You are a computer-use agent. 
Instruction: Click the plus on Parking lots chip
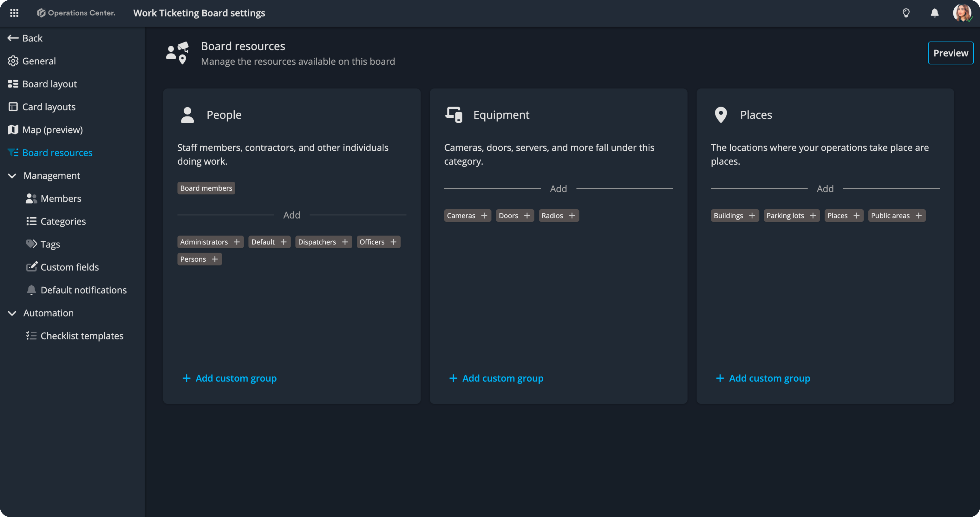[x=813, y=216]
